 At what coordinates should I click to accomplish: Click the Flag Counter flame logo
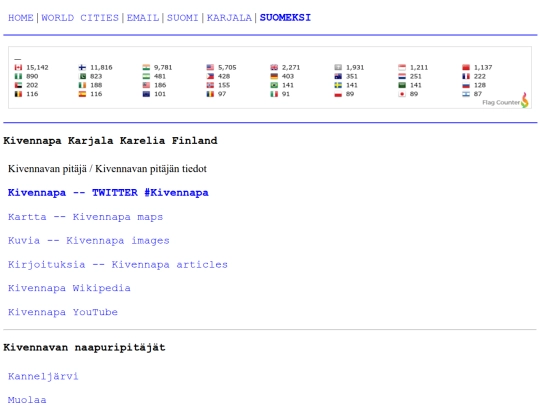point(525,100)
